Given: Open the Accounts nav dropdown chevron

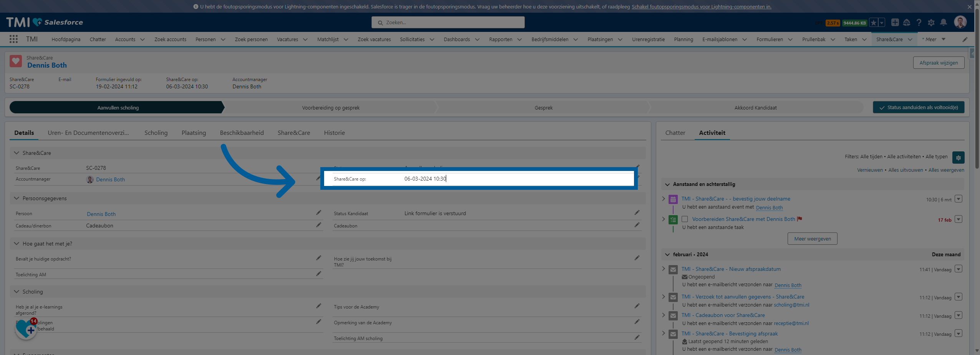Looking at the screenshot, I should pyautogui.click(x=142, y=40).
